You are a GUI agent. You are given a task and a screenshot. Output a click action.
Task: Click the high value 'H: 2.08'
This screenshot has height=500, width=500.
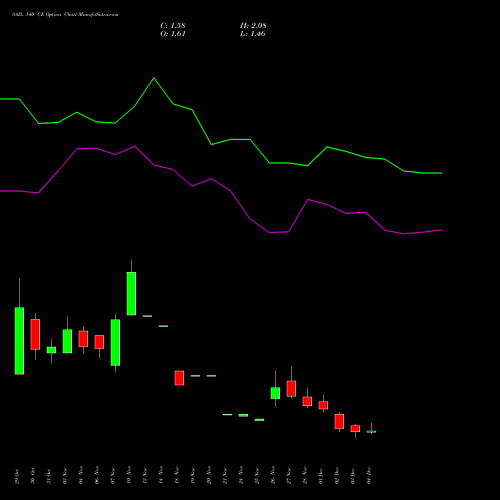pos(253,26)
